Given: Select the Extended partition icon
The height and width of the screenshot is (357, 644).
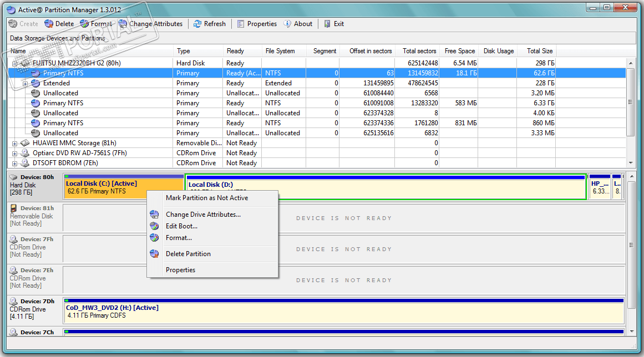Looking at the screenshot, I should (x=36, y=83).
